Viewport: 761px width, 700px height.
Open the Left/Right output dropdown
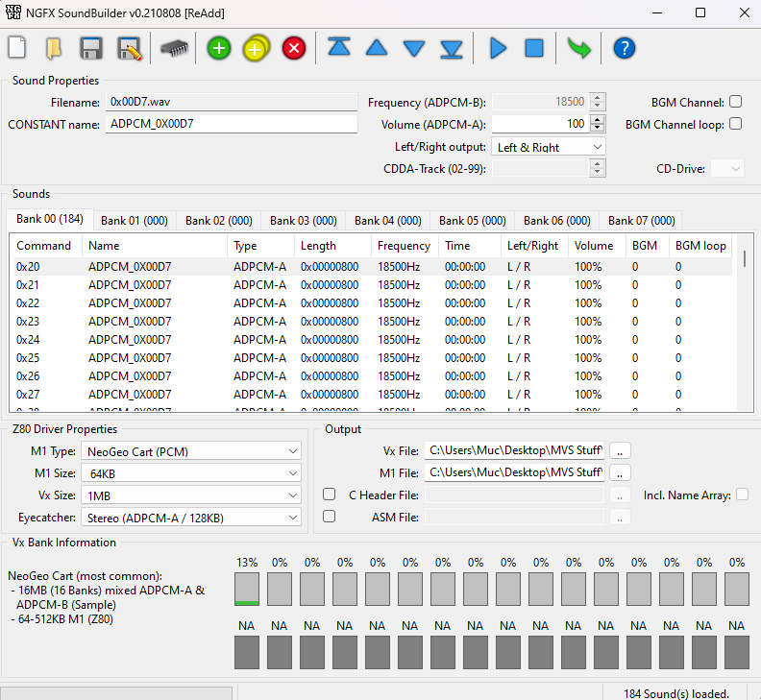[x=549, y=147]
